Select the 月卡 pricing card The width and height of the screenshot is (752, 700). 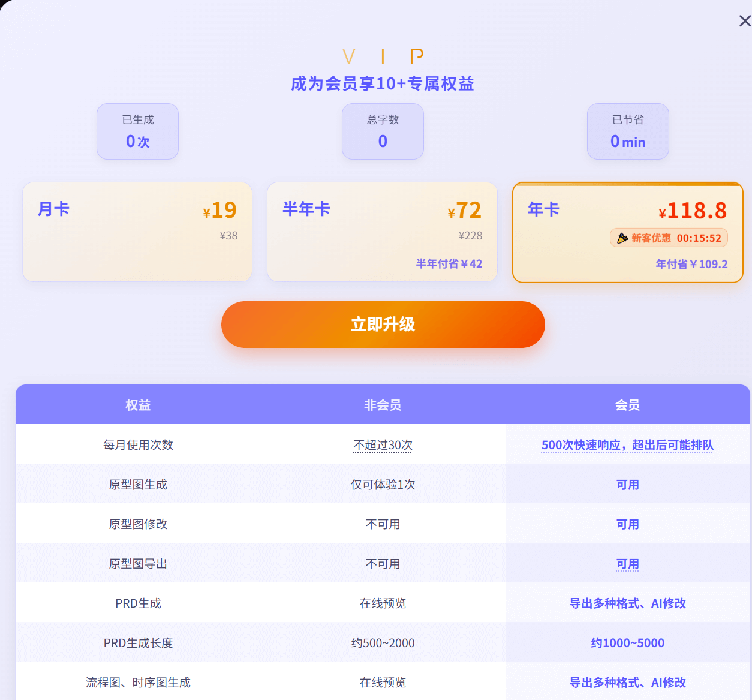pos(137,232)
